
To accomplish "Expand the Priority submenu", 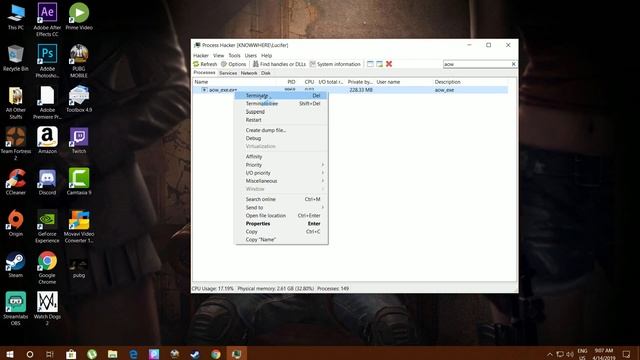I will pyautogui.click(x=281, y=165).
